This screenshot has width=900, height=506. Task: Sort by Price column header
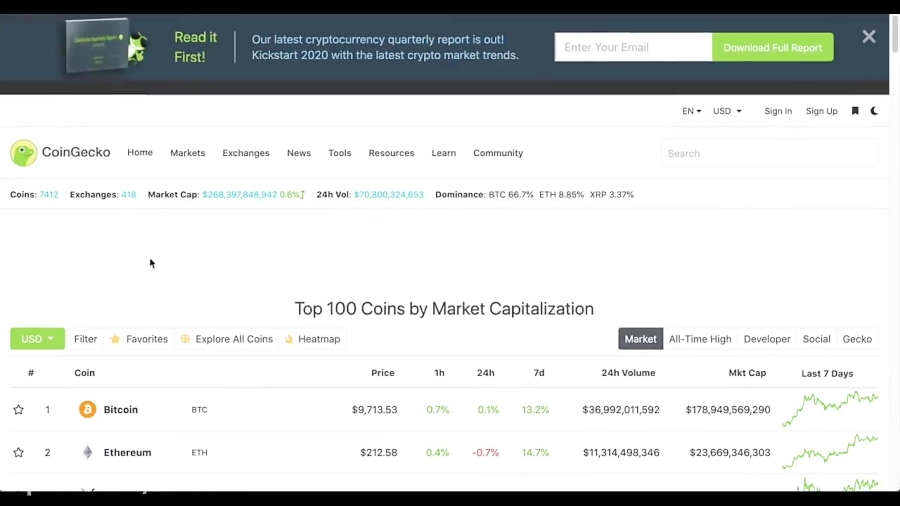(382, 373)
